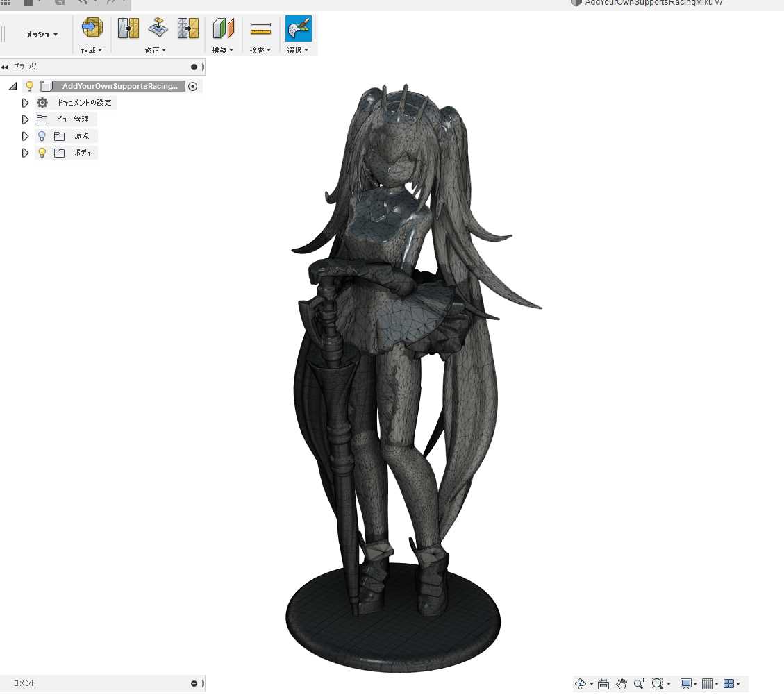Activate root component radio button
Screen dimensions: 784x695
pyautogui.click(x=193, y=87)
